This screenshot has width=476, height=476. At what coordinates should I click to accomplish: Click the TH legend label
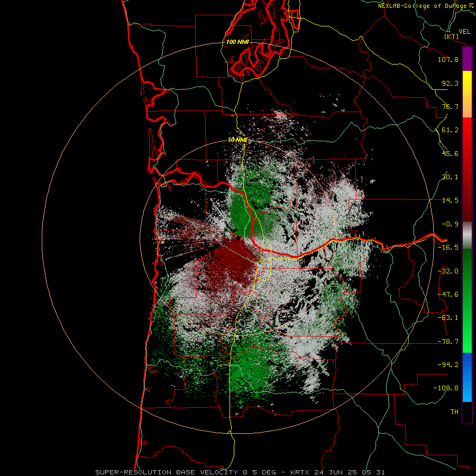pos(454,412)
